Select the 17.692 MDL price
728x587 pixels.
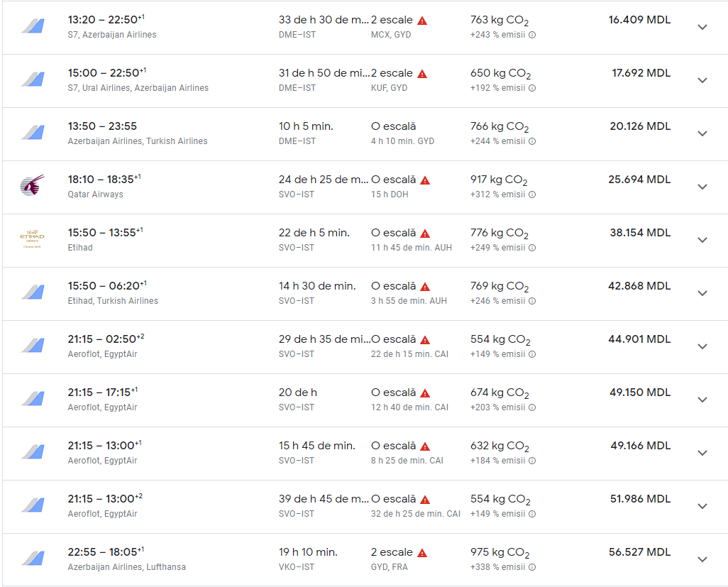pos(641,73)
